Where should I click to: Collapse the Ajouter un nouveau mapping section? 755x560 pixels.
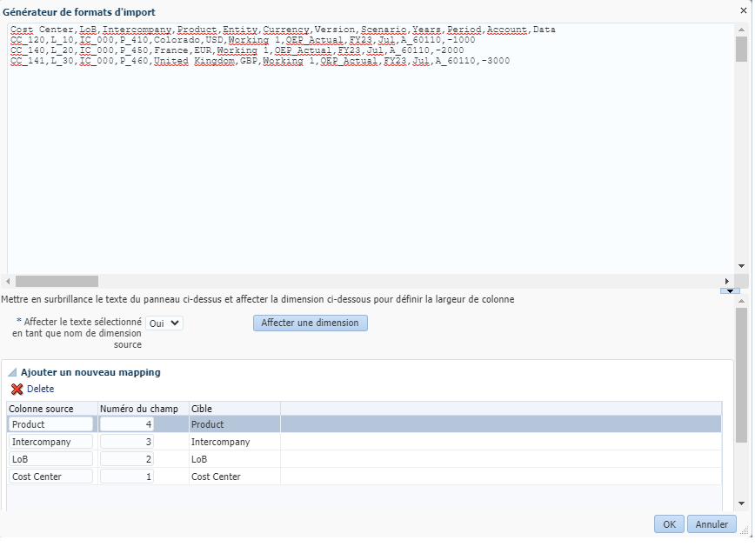click(12, 372)
